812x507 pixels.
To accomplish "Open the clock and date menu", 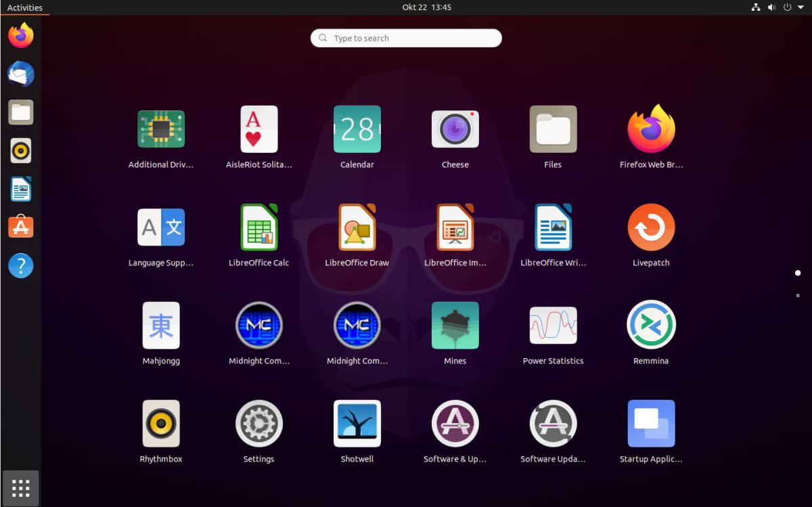I will point(426,7).
